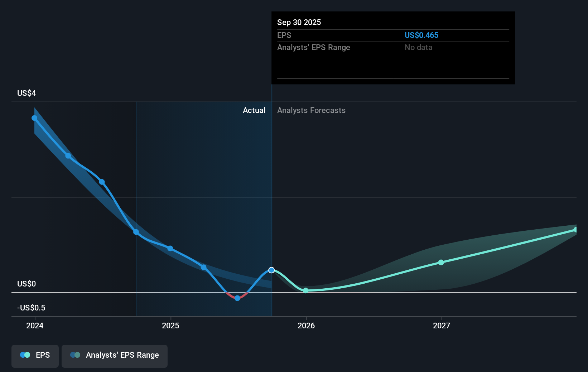Click the first 2024 EPS data point
This screenshot has height=372, width=588.
[x=34, y=118]
